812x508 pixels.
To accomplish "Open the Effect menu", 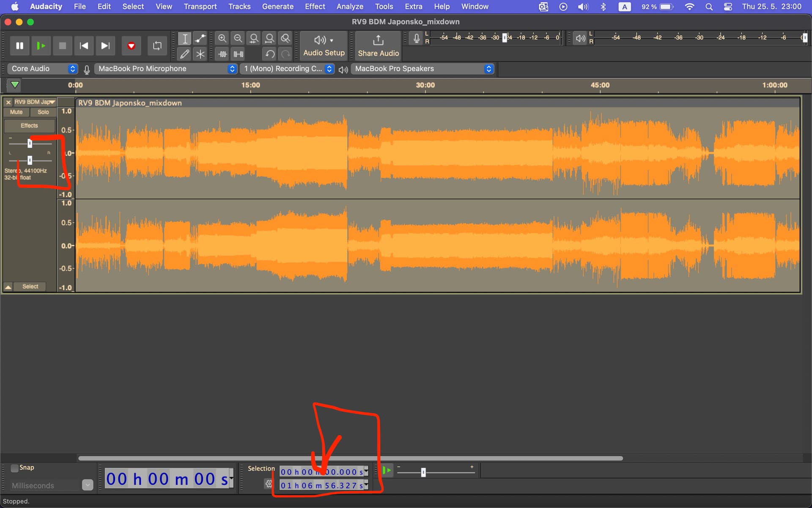I will (315, 6).
